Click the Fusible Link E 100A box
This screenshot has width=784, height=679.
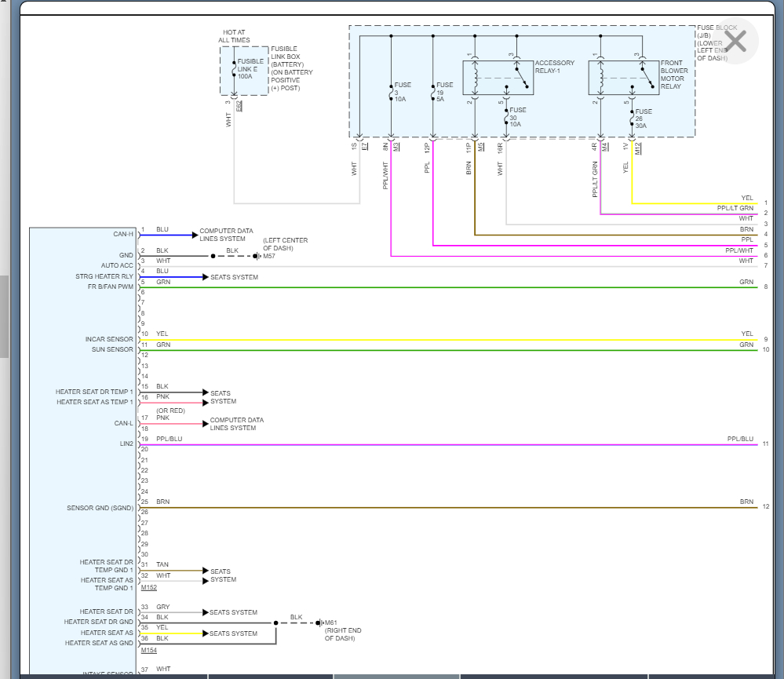(x=244, y=71)
